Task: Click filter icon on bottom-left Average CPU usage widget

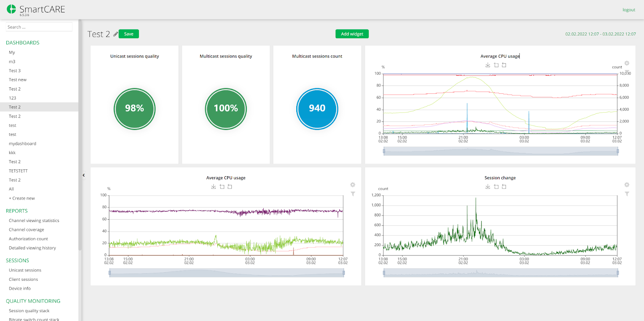Action: click(353, 194)
